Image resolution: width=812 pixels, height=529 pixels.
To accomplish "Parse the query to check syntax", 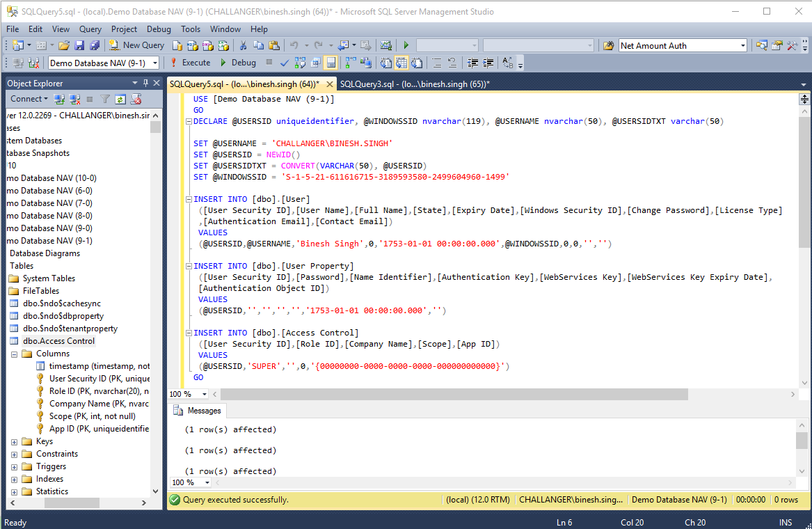I will tap(285, 63).
